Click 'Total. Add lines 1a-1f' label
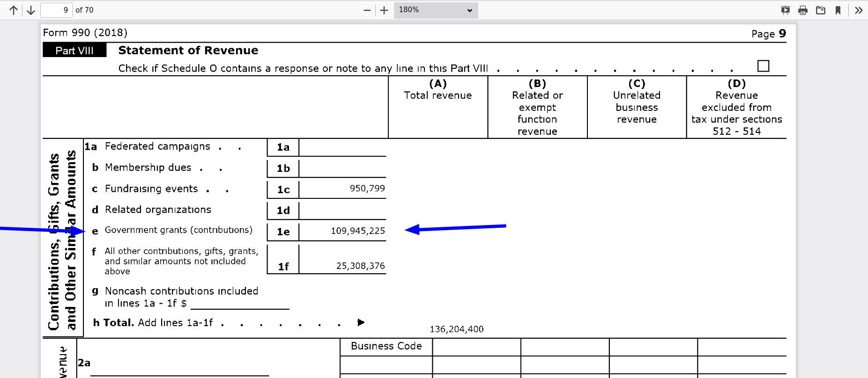Image resolution: width=868 pixels, height=378 pixels. point(158,322)
